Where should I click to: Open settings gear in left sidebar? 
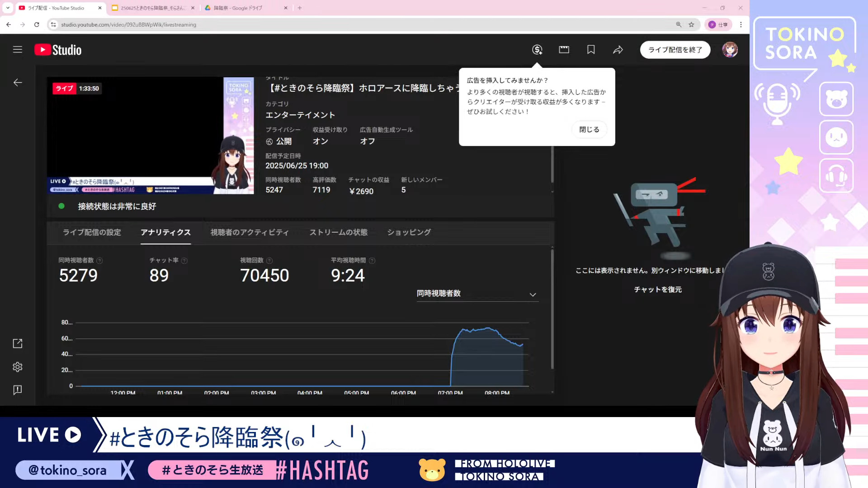[18, 367]
